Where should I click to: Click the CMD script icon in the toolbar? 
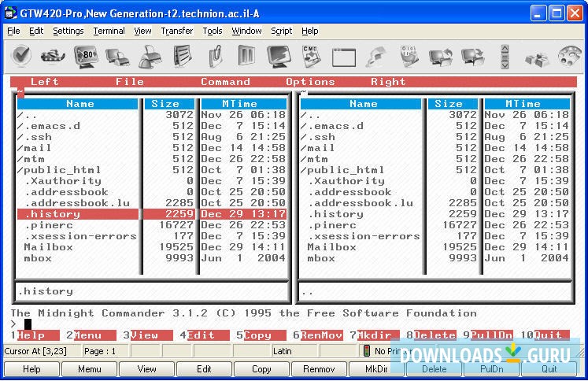pos(312,57)
